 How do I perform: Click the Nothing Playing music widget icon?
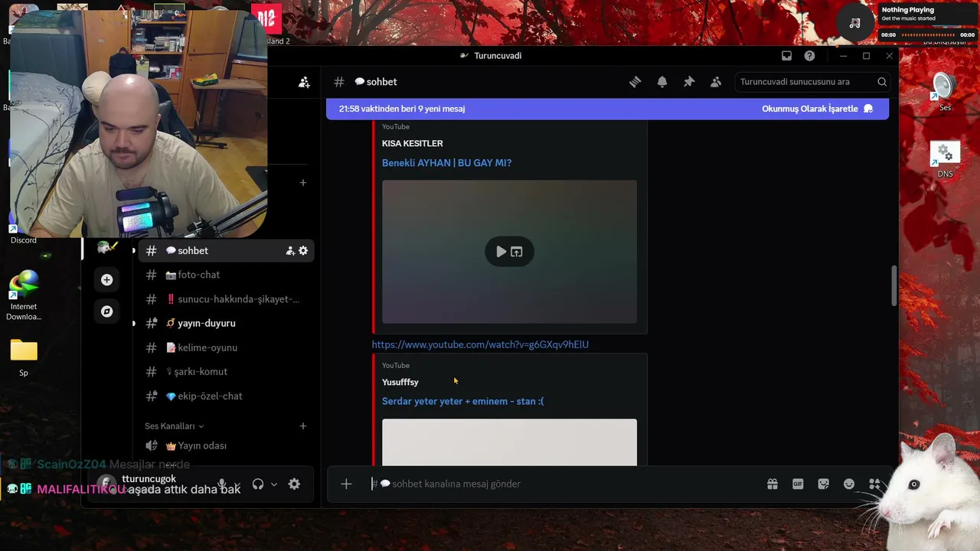click(854, 23)
